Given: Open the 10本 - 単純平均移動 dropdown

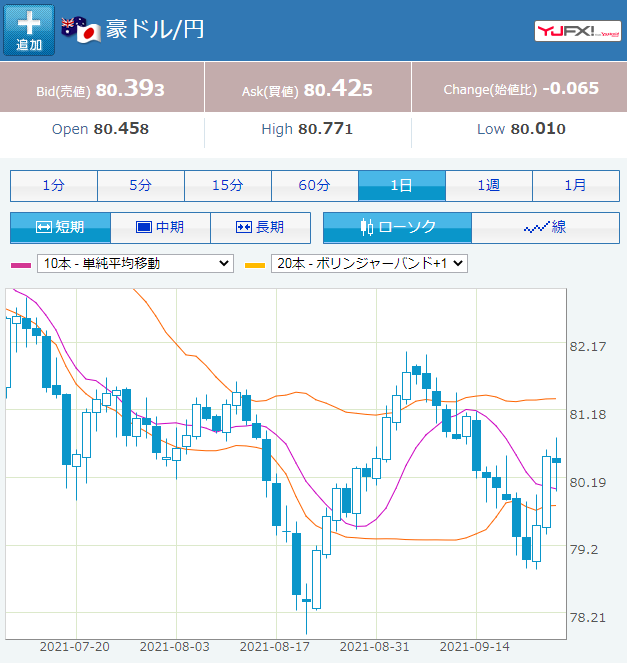Looking at the screenshot, I should (135, 263).
